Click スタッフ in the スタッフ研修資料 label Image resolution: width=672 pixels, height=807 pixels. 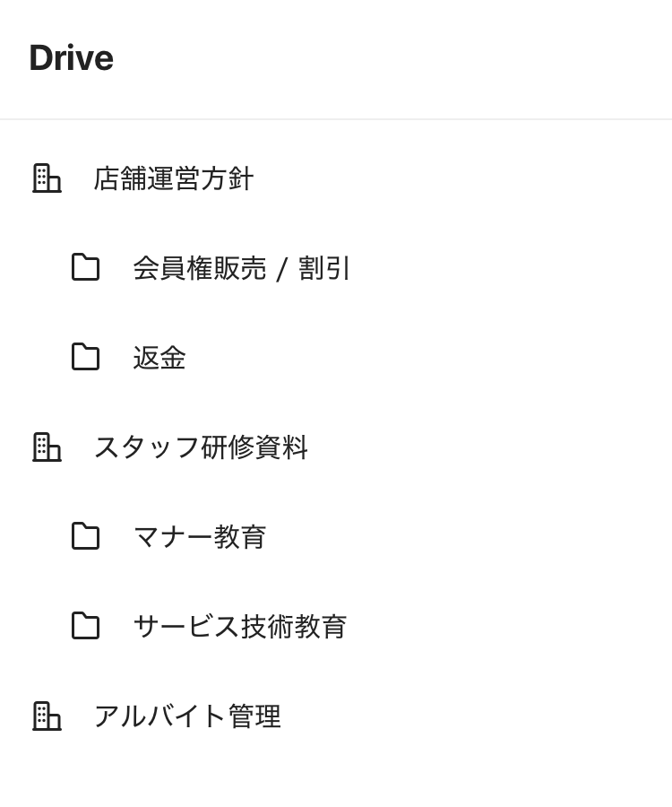146,447
